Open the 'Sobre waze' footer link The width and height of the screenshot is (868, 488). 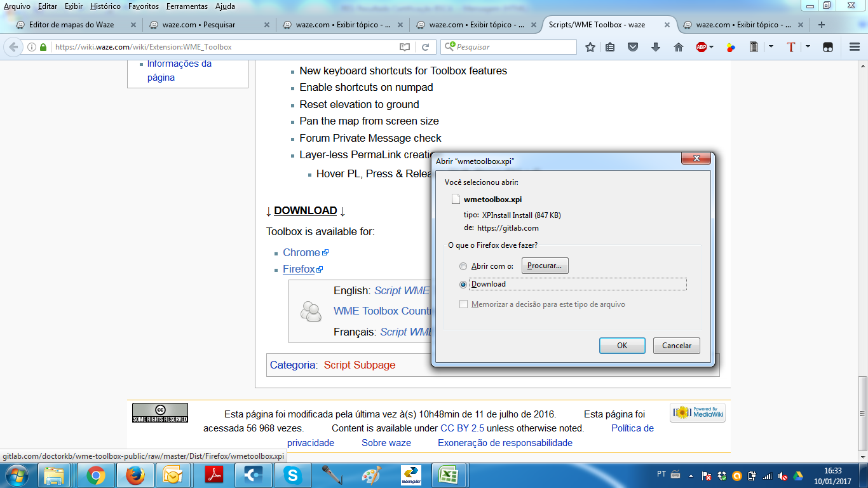pyautogui.click(x=386, y=443)
